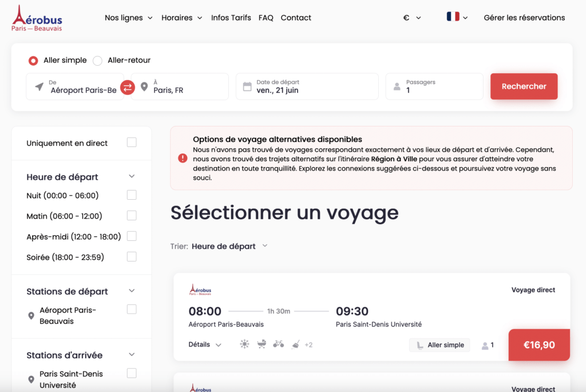
Task: Check the Paris Saint-Denis Université arrival station box
Action: 132,373
